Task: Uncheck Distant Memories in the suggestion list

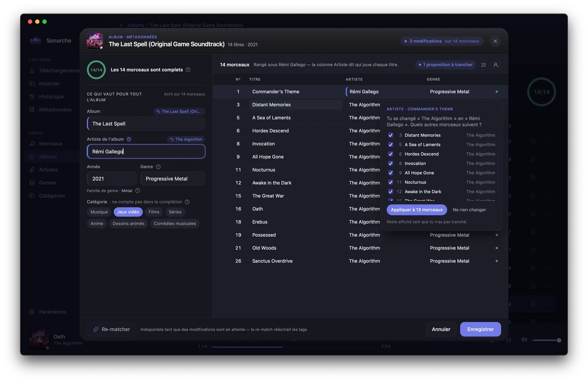Action: (x=391, y=135)
